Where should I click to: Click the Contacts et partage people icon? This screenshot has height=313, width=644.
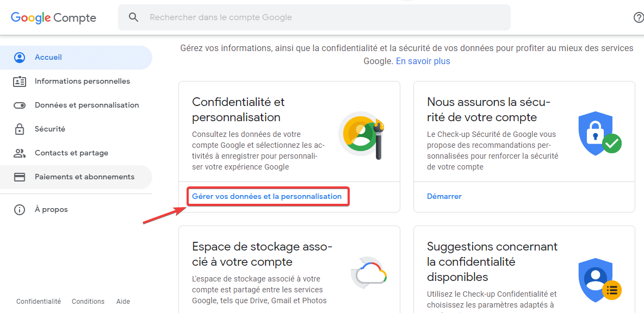tap(19, 153)
